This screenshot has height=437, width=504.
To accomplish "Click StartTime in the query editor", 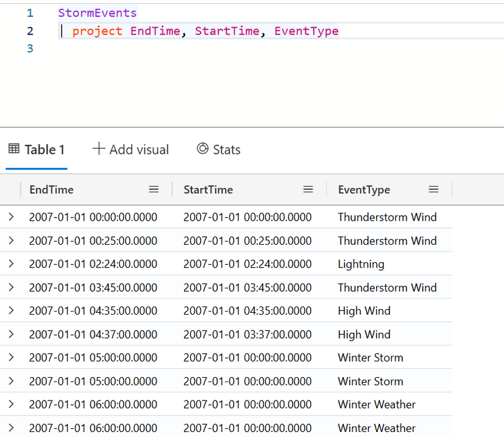I will (227, 31).
